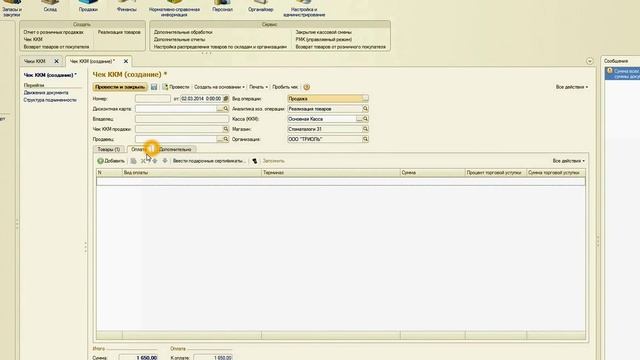Open the round window-list dropdown above Все действия

click(x=589, y=61)
